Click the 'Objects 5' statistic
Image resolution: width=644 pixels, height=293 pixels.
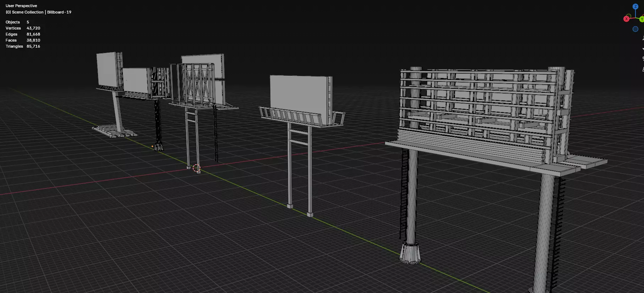[x=17, y=22]
